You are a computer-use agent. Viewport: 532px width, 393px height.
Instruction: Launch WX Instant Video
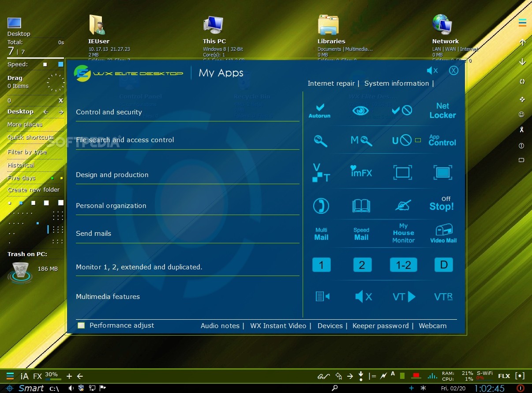278,326
